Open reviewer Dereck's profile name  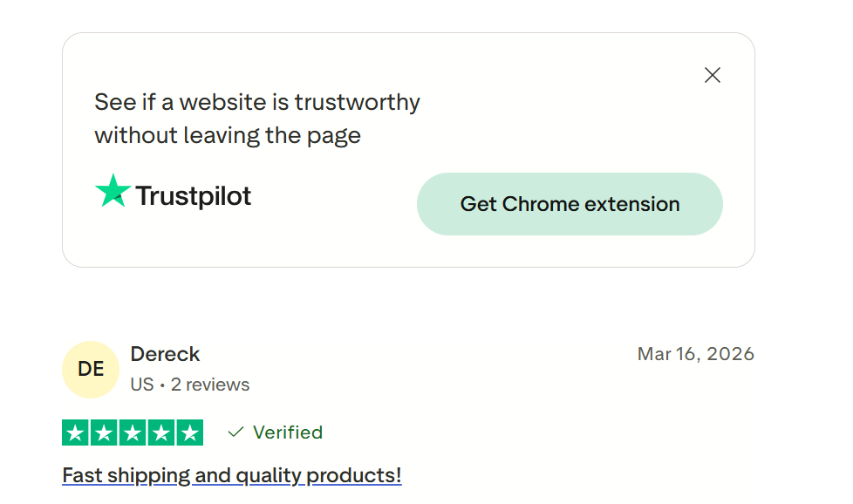coord(165,354)
